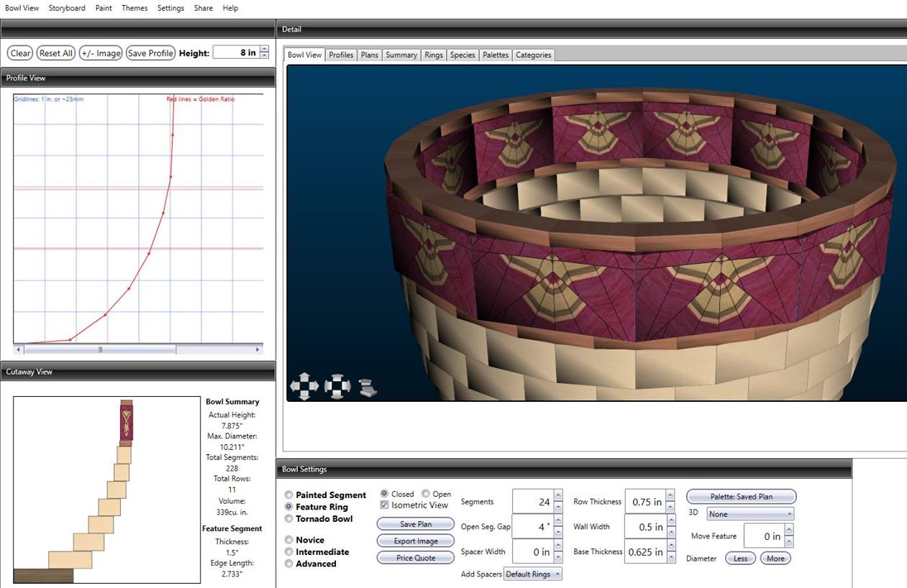The height and width of the screenshot is (588, 907).
Task: Click the Base Thickness input field
Action: click(645, 552)
